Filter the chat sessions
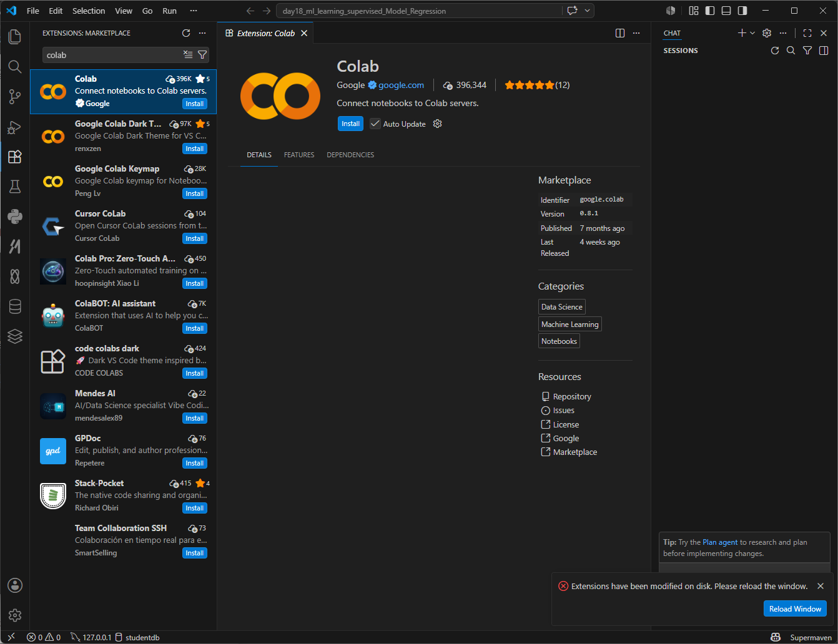 [x=807, y=51]
